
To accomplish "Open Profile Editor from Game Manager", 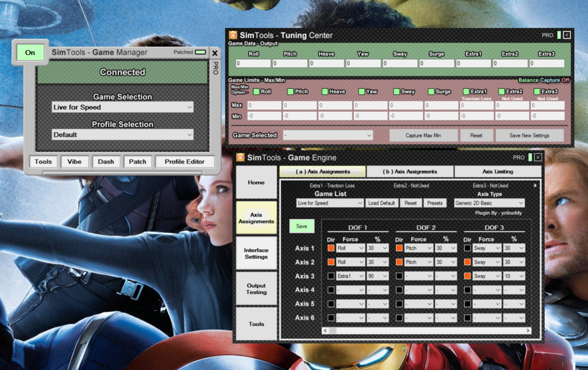I will (184, 162).
